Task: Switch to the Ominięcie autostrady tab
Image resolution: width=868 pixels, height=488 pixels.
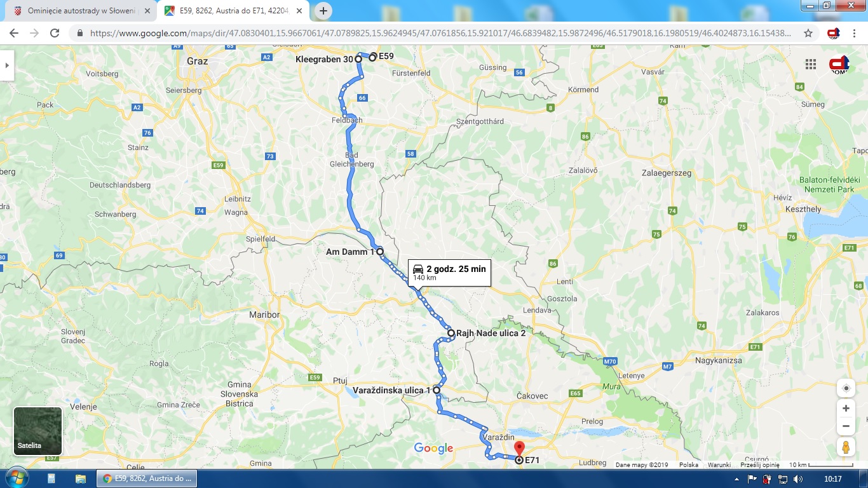Action: tap(76, 11)
